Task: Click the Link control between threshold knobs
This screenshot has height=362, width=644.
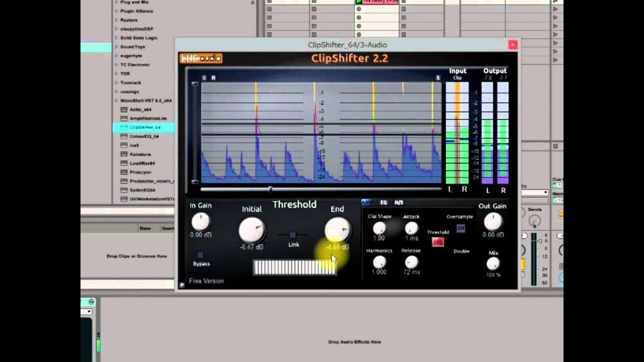Action: pyautogui.click(x=292, y=234)
